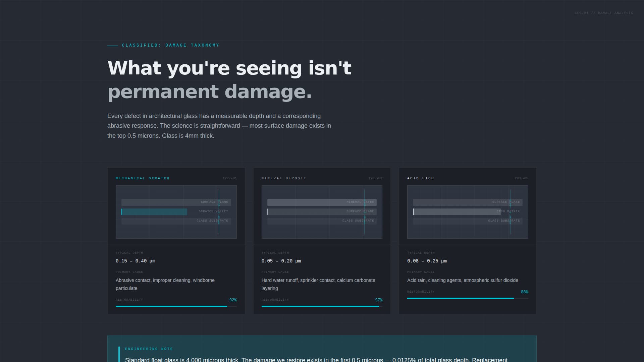Click the "CLASSIFIED: DAMAGE TAXONOMY" eyebrow text
The height and width of the screenshot is (362, 644).
(x=170, y=45)
